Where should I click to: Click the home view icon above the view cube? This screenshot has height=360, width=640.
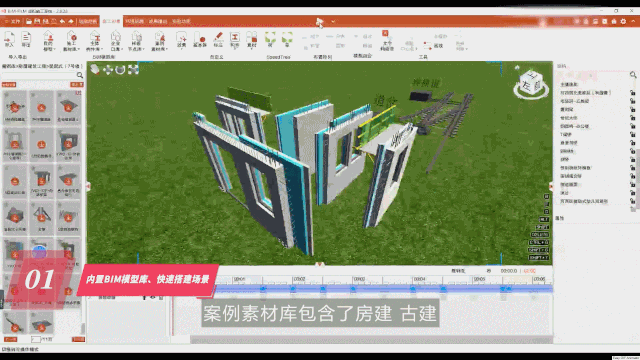coord(517,67)
